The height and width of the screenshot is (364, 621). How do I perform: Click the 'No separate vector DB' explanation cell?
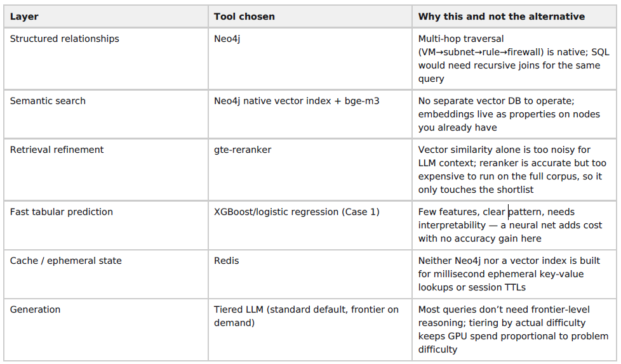click(x=514, y=114)
